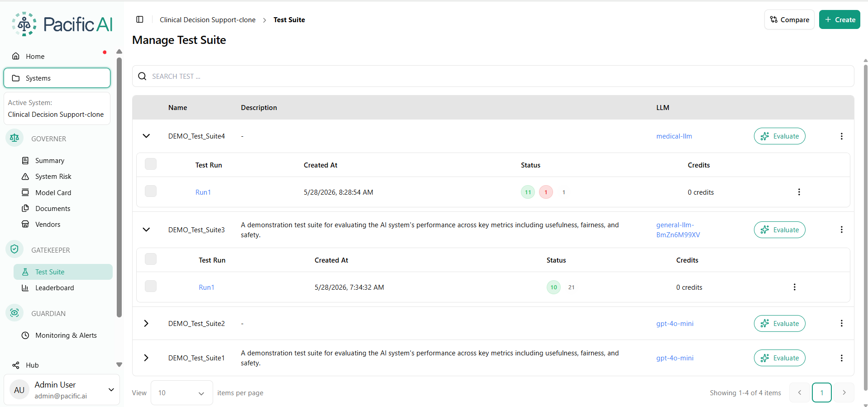This screenshot has width=868, height=407.
Task: Click the Name column header
Action: pyautogui.click(x=177, y=108)
